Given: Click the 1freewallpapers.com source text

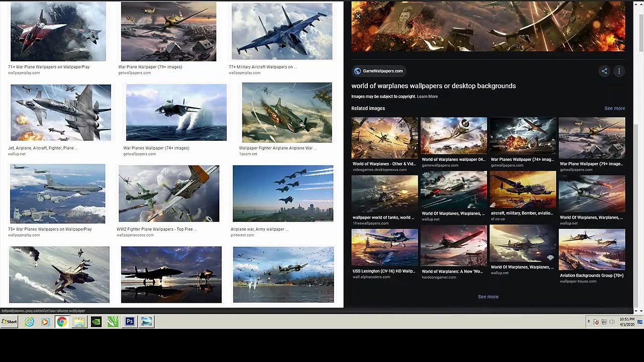Looking at the screenshot, I should [371, 223].
